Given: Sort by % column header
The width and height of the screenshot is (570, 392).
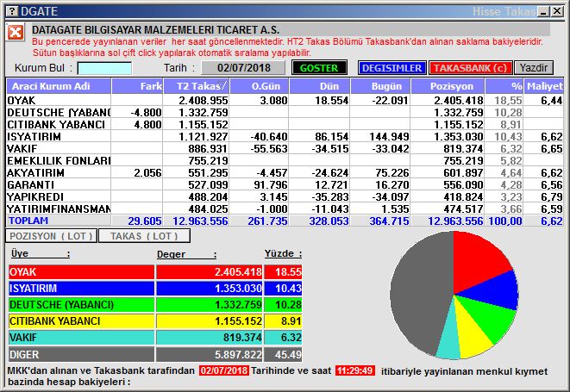Looking at the screenshot, I should 504,86.
